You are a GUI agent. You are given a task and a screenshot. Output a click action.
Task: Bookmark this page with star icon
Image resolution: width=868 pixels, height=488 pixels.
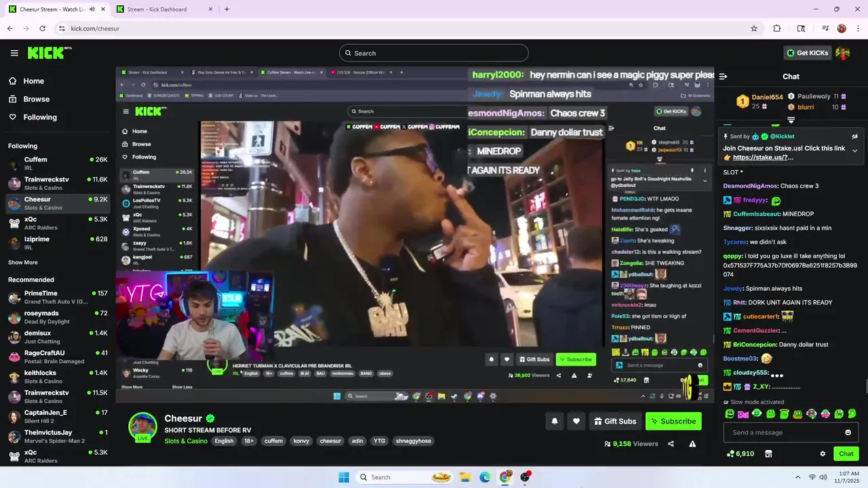tap(753, 28)
